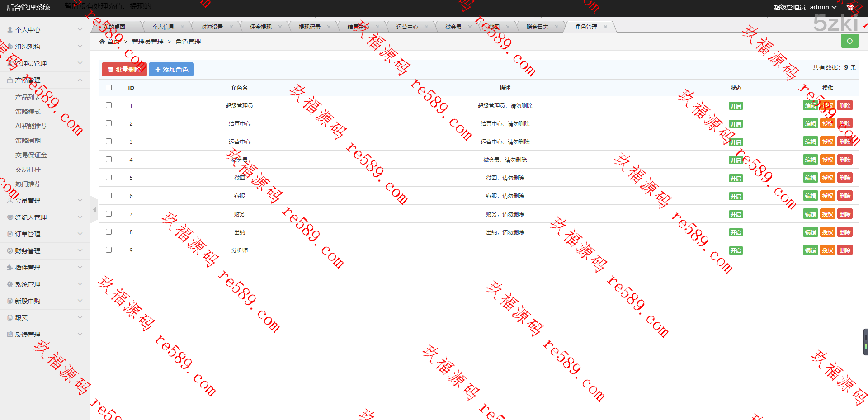This screenshot has height=420, width=868.
Task: Toggle the select-all checkbox in table header
Action: point(108,88)
